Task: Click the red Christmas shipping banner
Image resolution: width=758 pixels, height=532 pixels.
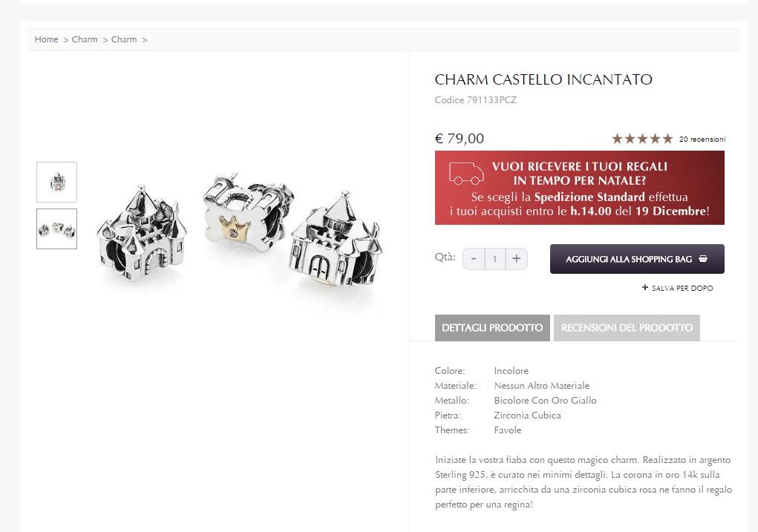Action: (579, 188)
